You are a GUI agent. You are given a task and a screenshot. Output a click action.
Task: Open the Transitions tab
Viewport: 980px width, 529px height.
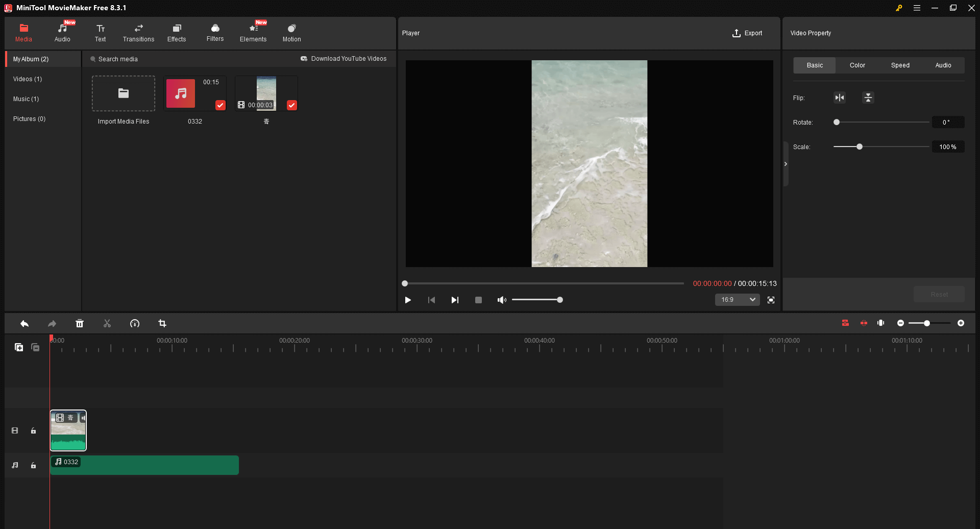(x=138, y=33)
